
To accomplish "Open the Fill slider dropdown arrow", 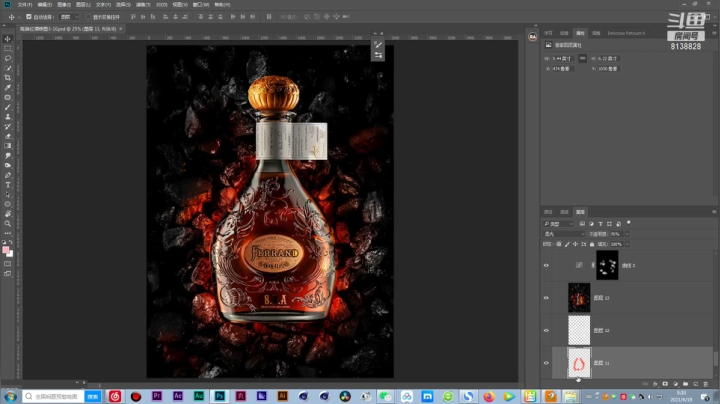I will [627, 244].
